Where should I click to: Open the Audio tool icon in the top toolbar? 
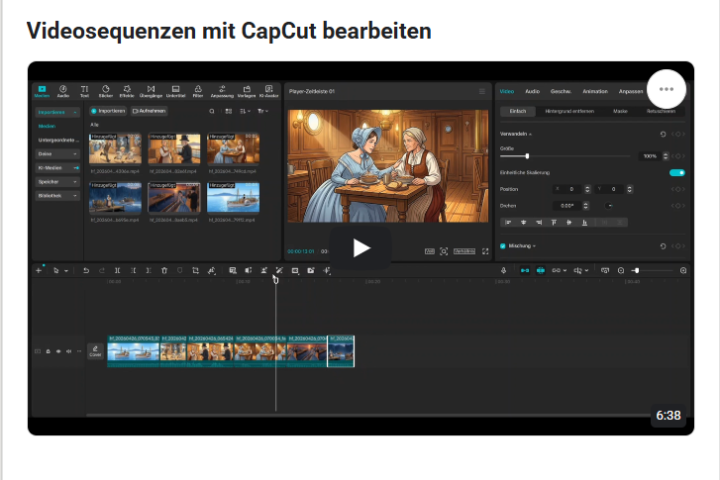tap(63, 91)
